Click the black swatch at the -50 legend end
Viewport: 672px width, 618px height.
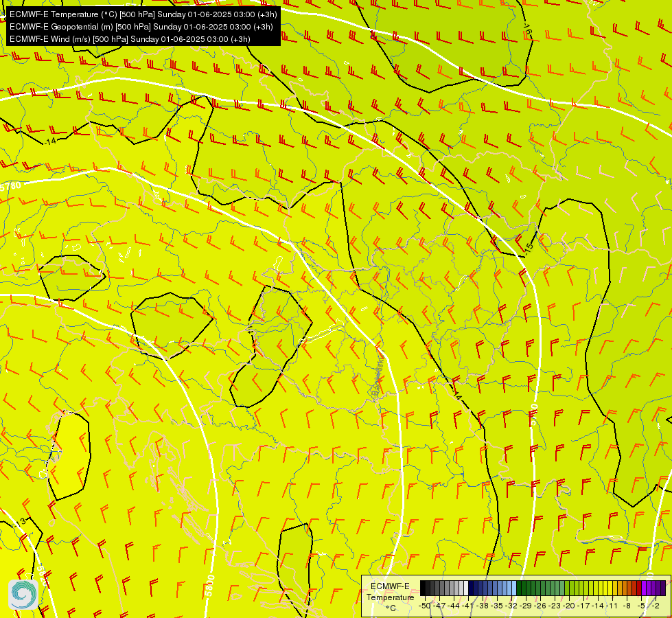click(423, 588)
